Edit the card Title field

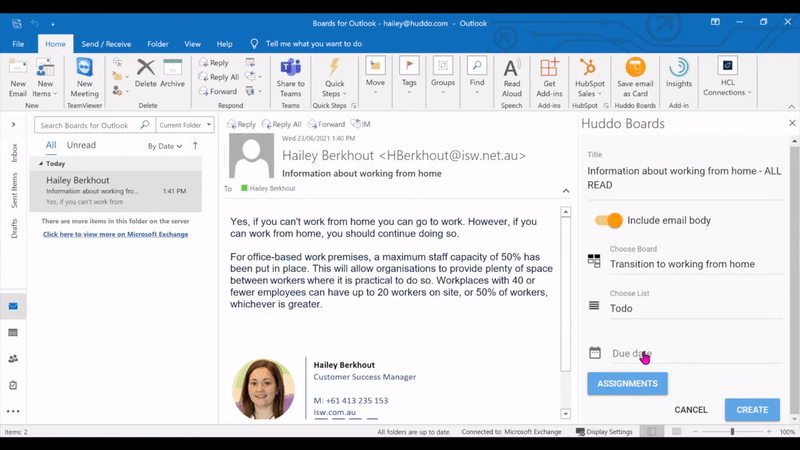point(685,178)
